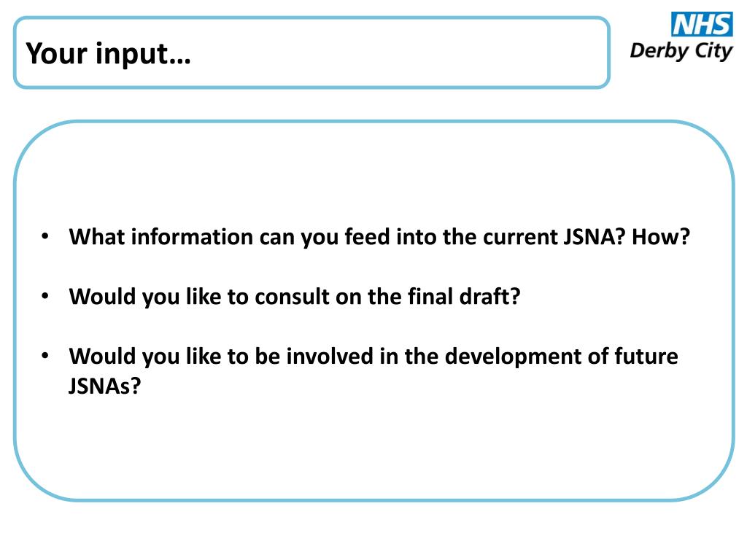Select the 'What information can you feed' bullet text
Viewport: 747px width, 560px height.
click(379, 237)
